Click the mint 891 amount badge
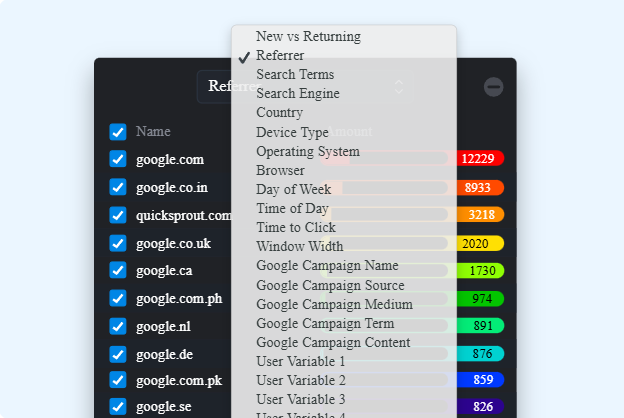 [x=480, y=326]
